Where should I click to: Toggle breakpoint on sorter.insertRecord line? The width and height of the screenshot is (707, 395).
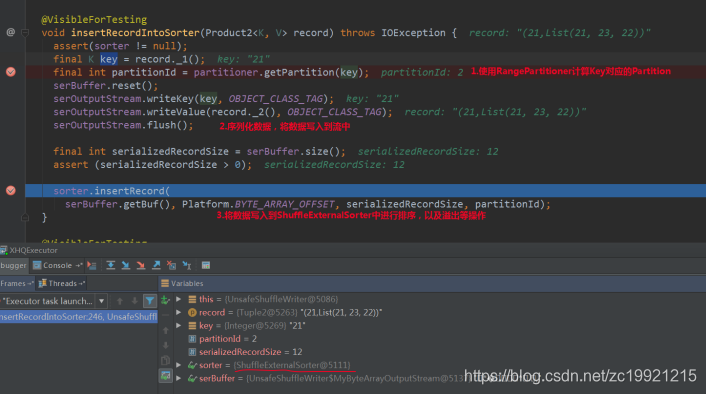point(10,191)
